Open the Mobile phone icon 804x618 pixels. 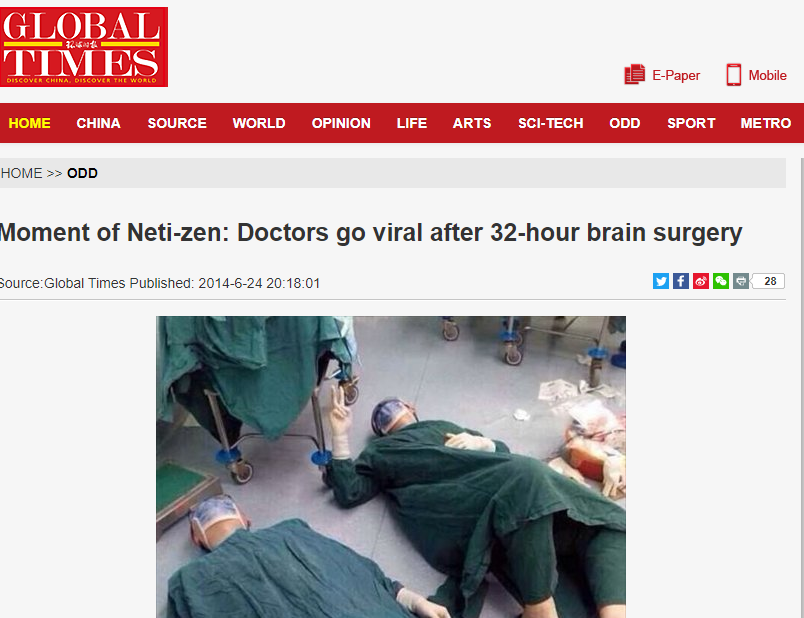[x=733, y=75]
